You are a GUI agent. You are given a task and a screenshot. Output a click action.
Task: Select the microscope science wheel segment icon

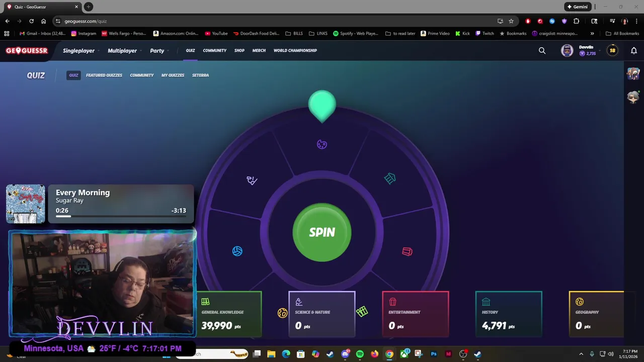point(252,180)
